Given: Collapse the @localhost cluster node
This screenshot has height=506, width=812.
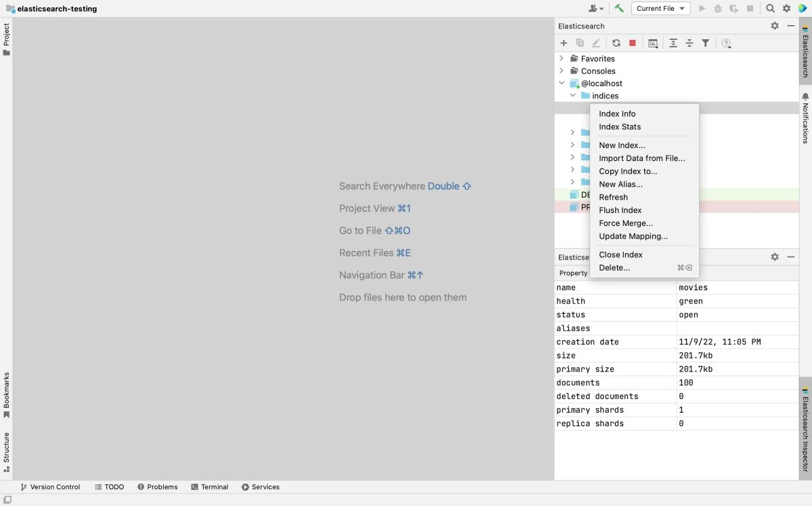Looking at the screenshot, I should pyautogui.click(x=561, y=83).
